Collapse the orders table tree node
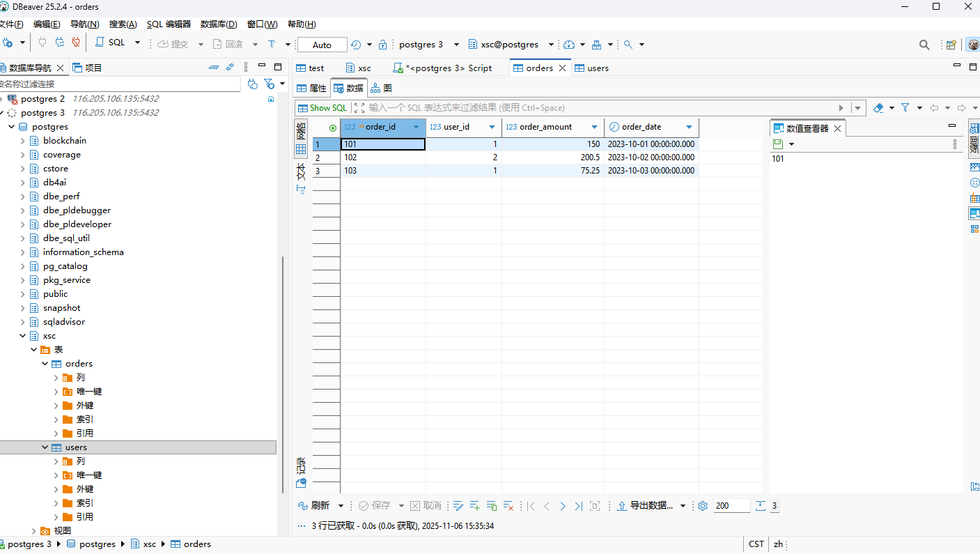Image resolution: width=980 pixels, height=554 pixels. pyautogui.click(x=45, y=364)
